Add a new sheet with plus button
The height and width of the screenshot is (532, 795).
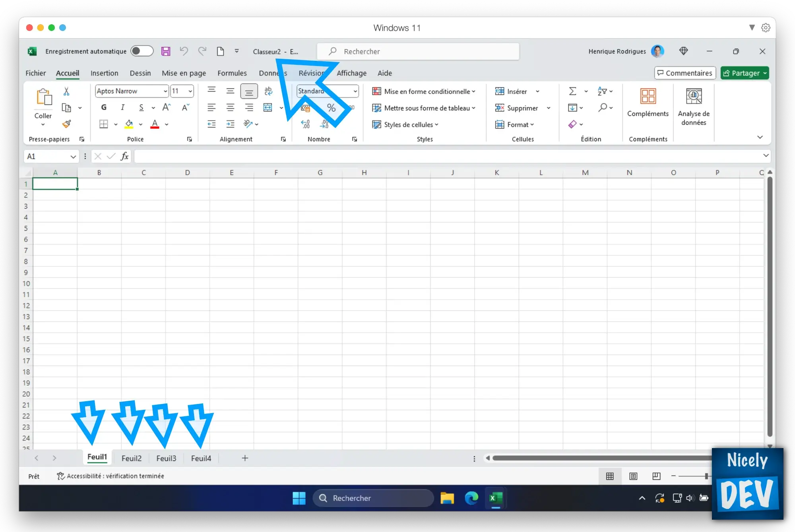click(x=245, y=458)
